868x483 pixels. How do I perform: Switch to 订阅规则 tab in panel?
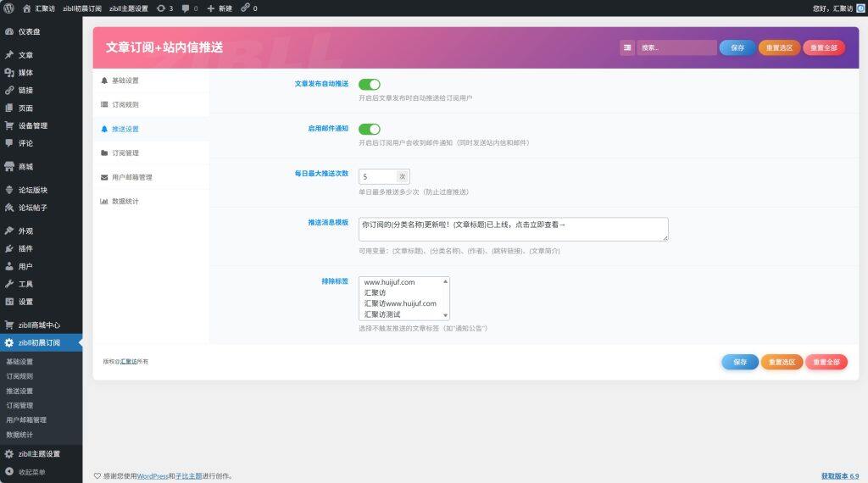point(151,104)
